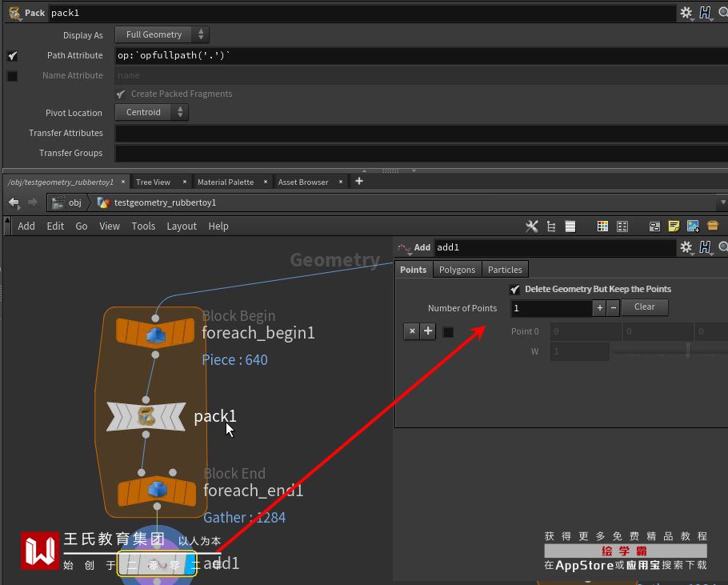Click the testgeometry_rubbertoy1 path segment
The width and height of the screenshot is (728, 585).
[157, 203]
